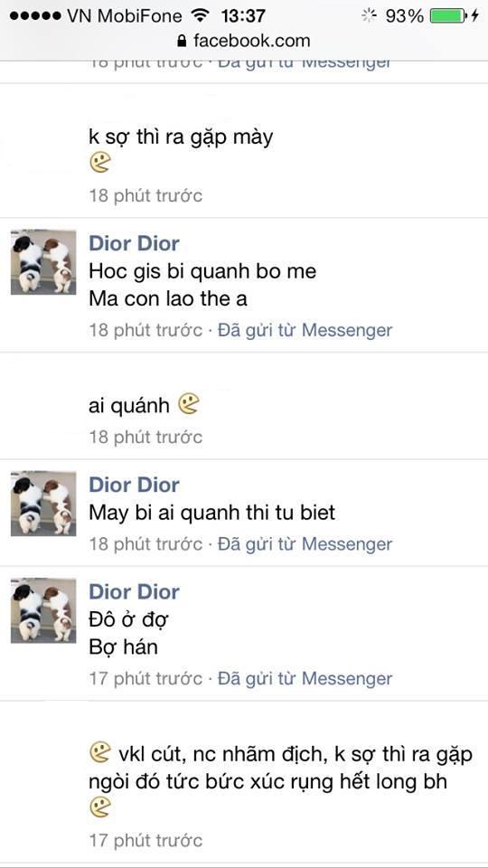Open Dior Dior name above "Hoc gis bi quanh"
The height and width of the screenshot is (868, 488).
click(135, 243)
